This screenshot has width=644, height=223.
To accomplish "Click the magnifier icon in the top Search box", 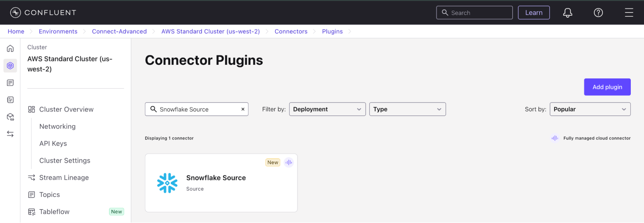I will (445, 13).
